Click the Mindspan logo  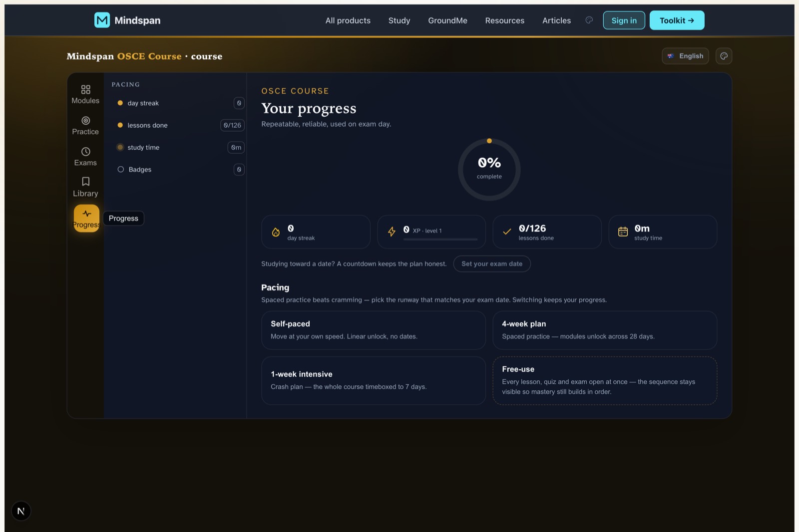127,20
